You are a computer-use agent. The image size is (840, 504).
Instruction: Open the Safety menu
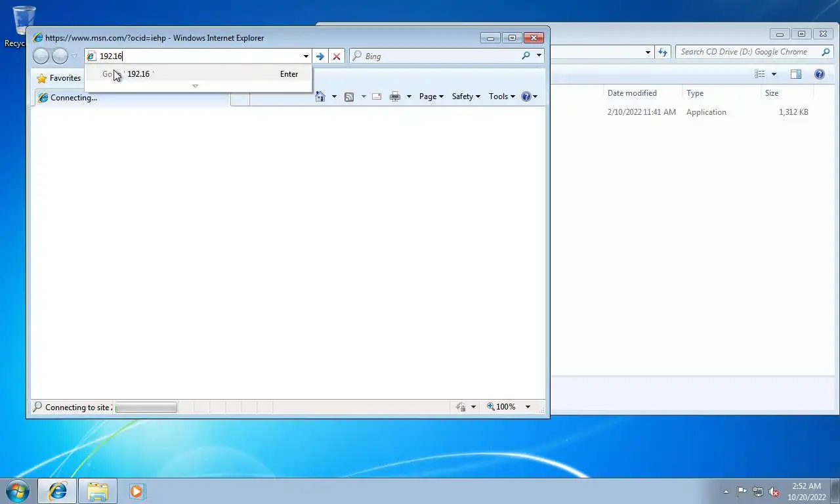(466, 96)
